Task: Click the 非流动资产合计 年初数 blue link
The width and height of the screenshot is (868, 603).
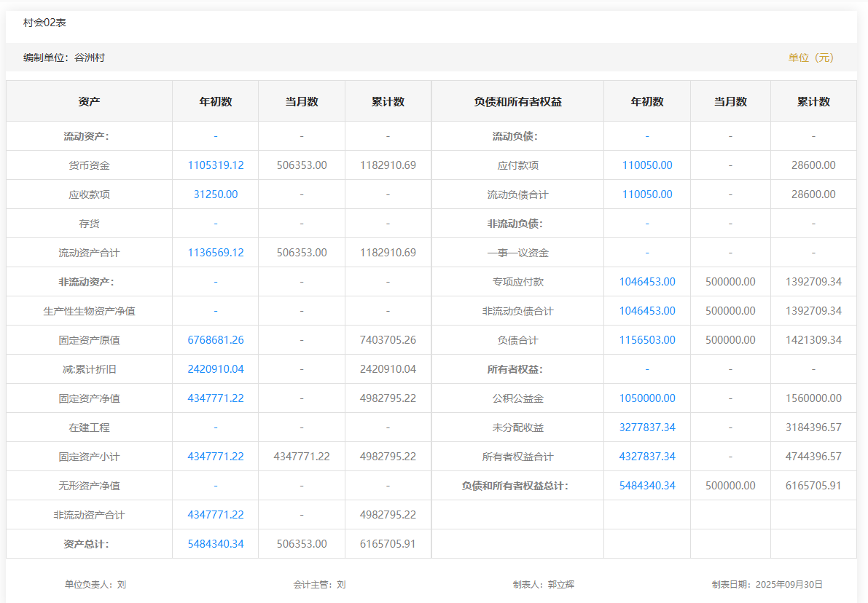Action: pyautogui.click(x=216, y=515)
